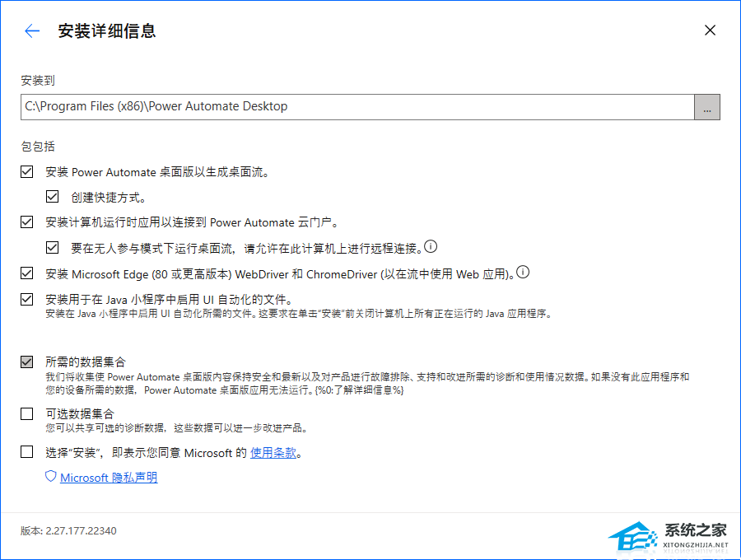This screenshot has height=560, width=741.
Task: Click the version text 2.27.177.22340
Action: tap(81, 530)
